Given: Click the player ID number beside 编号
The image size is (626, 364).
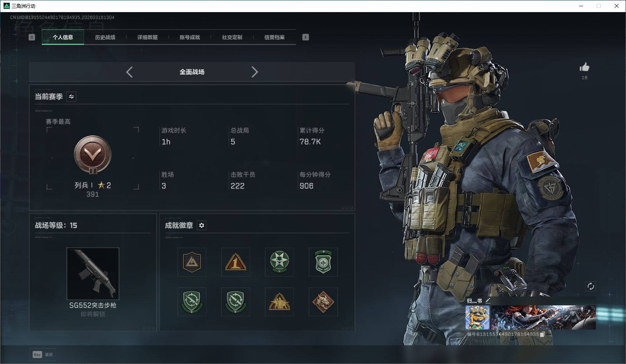Looking at the screenshot, I should click(x=508, y=334).
